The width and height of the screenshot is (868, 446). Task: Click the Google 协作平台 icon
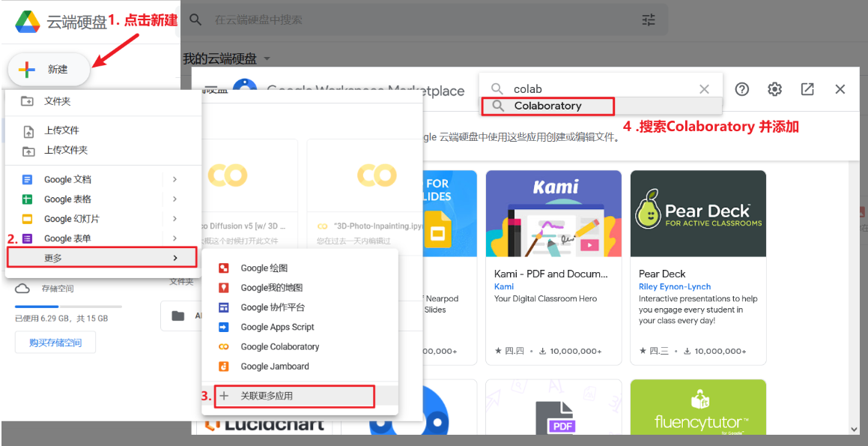point(224,307)
